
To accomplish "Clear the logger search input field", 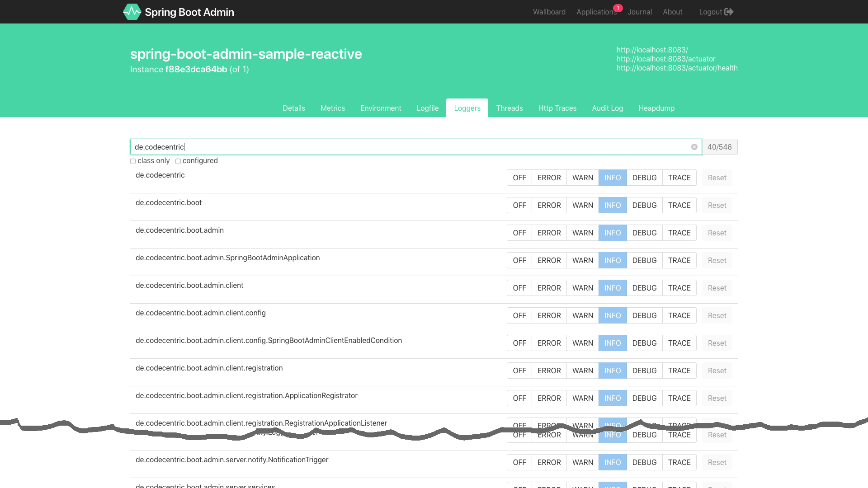I will [x=694, y=146].
